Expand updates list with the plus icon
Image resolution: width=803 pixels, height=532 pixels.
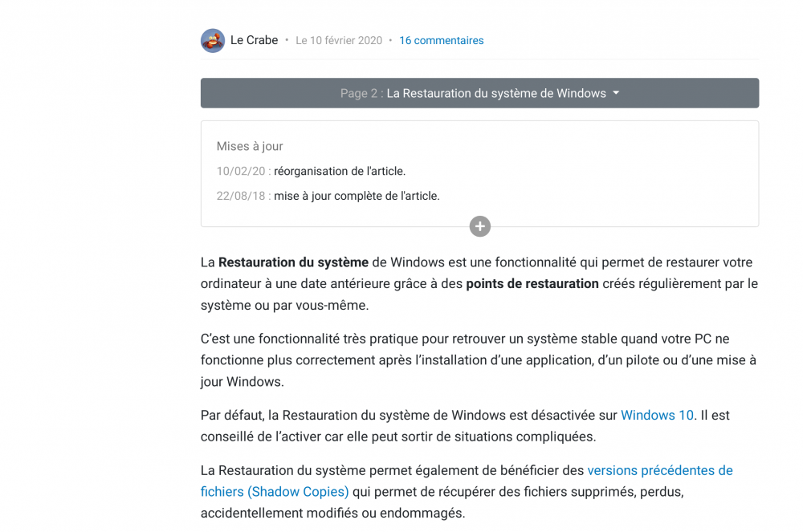pos(479,227)
